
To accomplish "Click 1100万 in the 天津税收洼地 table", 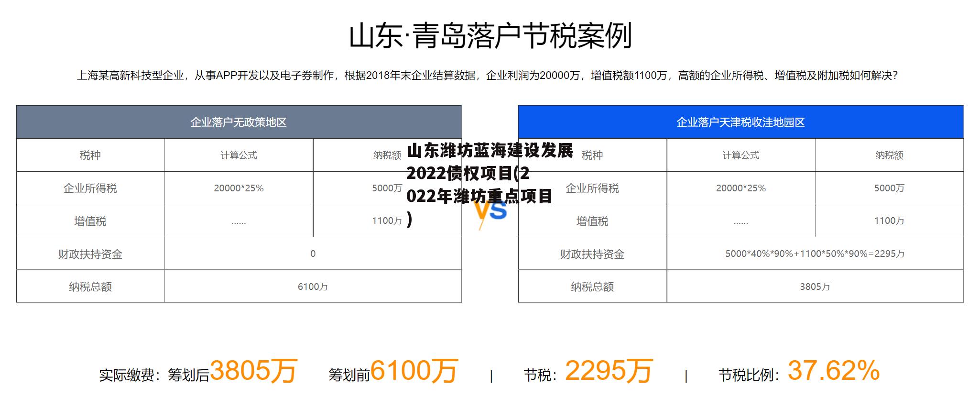I will tap(889, 221).
